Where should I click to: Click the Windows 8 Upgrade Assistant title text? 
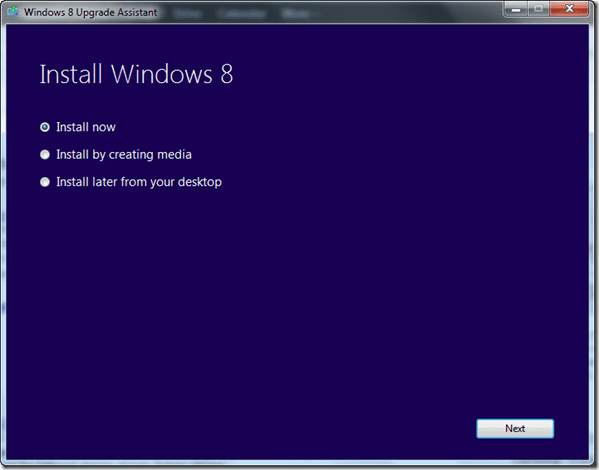point(91,12)
